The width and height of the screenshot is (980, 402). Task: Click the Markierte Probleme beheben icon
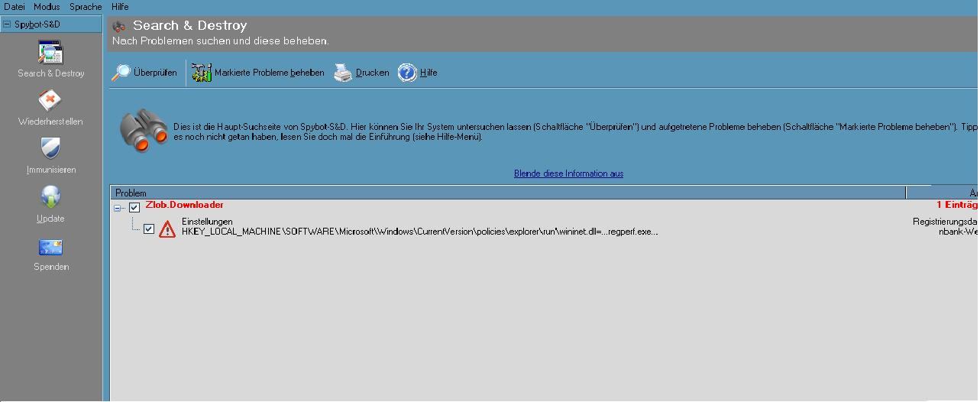pos(202,73)
